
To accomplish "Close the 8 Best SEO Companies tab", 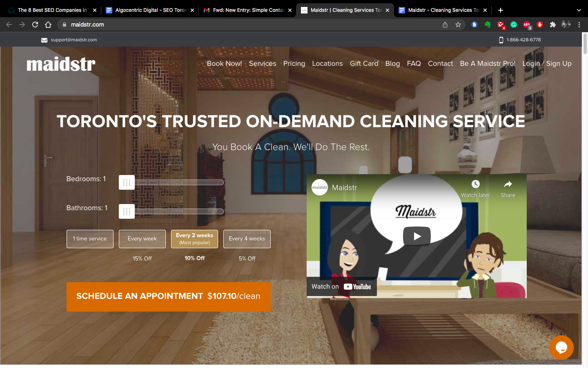I will [95, 10].
